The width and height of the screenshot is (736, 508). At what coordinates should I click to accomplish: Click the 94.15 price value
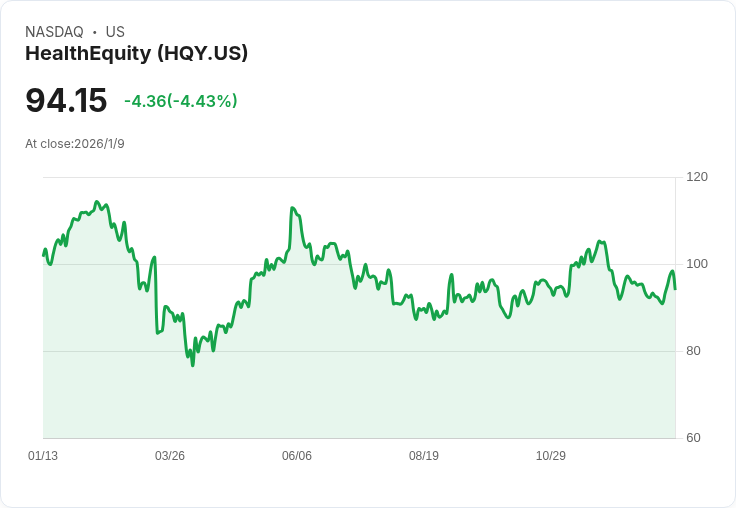pos(66,100)
